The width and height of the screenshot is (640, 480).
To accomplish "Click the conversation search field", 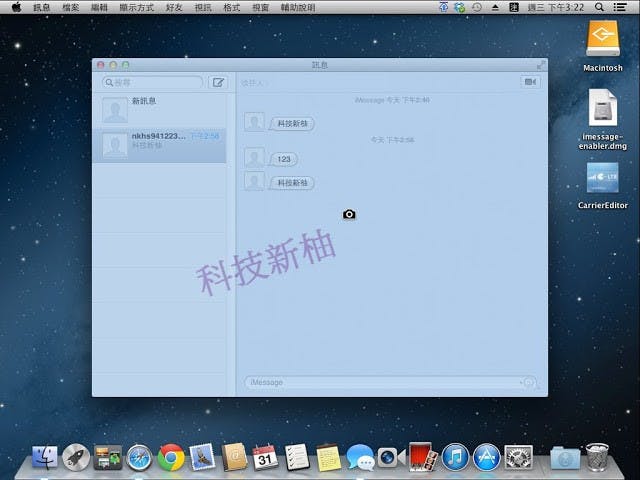I will coord(152,82).
